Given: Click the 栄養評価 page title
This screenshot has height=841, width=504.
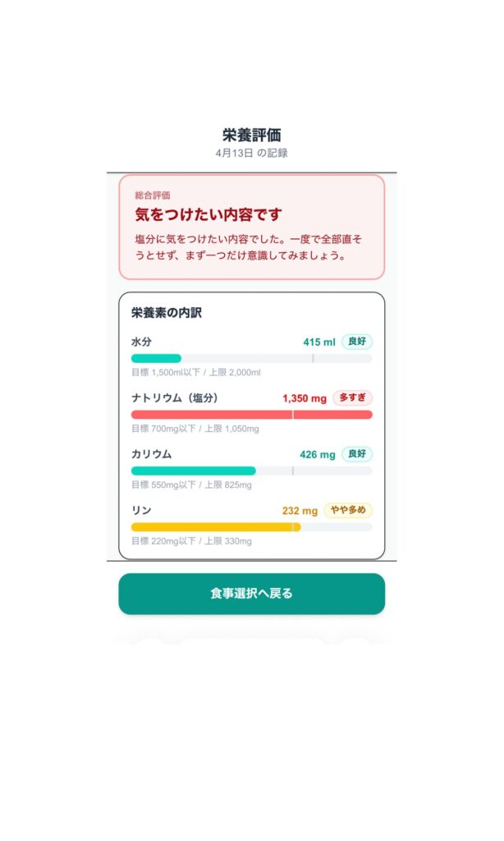Looking at the screenshot, I should click(x=251, y=136).
